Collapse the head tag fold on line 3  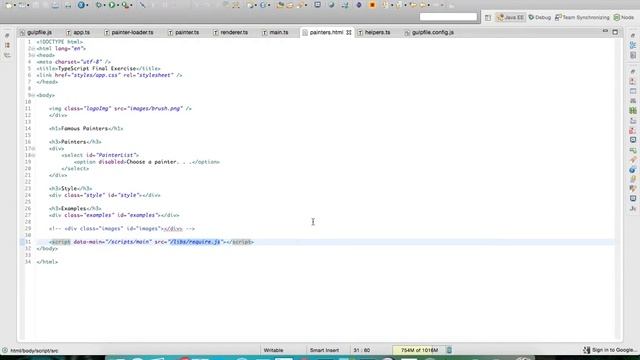pyautogui.click(x=33, y=55)
